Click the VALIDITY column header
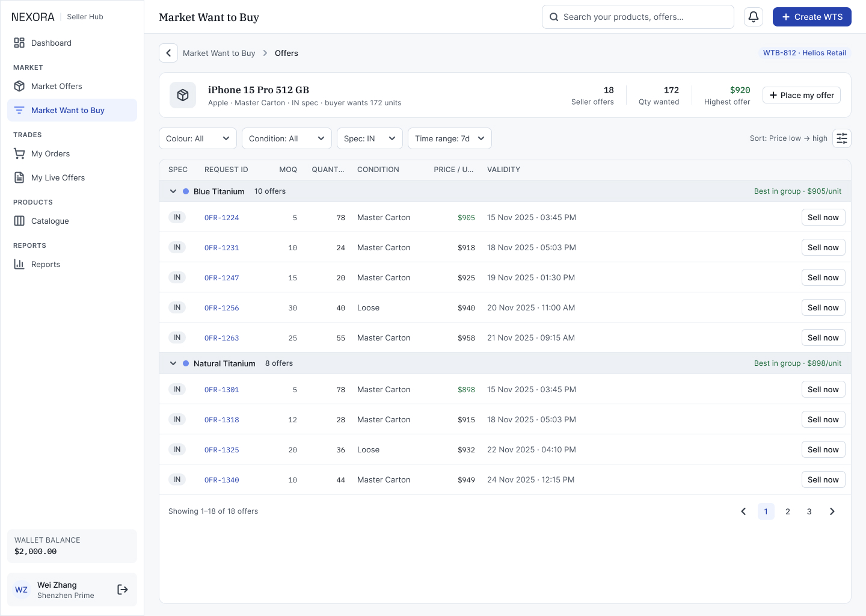This screenshot has width=866, height=616. [504, 170]
